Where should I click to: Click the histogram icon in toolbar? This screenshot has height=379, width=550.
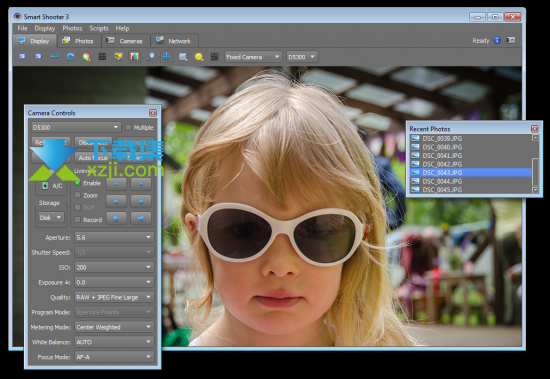pyautogui.click(x=134, y=56)
